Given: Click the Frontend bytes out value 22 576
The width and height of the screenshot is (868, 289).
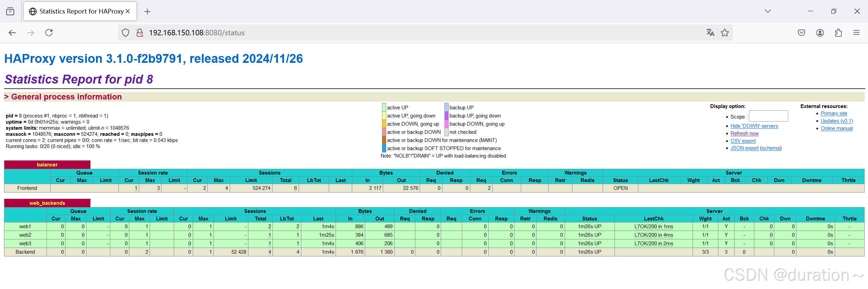Looking at the screenshot, I should pyautogui.click(x=411, y=188).
